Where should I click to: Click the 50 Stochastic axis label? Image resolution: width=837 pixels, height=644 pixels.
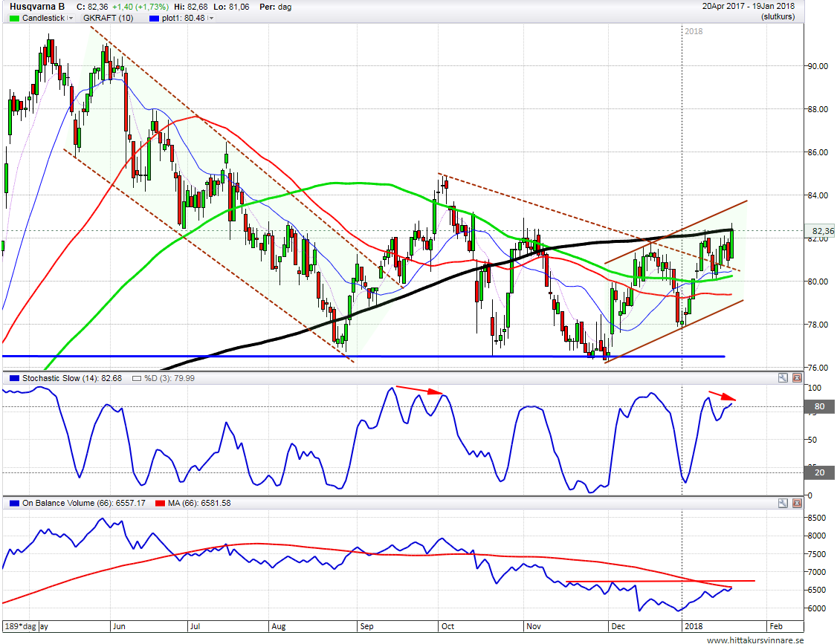(x=812, y=440)
